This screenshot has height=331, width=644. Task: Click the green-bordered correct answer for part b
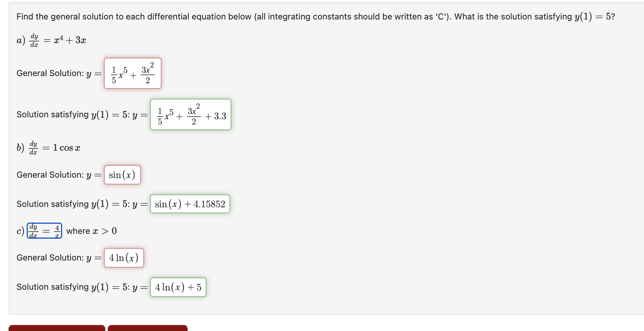coord(190,204)
